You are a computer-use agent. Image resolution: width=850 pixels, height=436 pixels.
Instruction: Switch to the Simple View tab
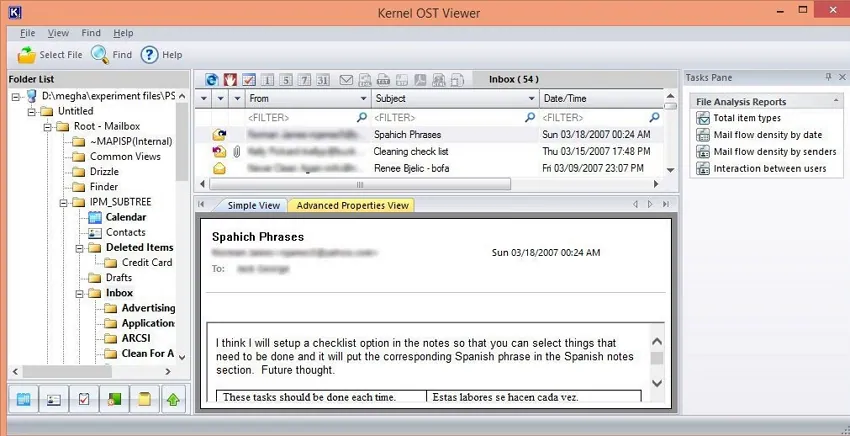coord(253,206)
